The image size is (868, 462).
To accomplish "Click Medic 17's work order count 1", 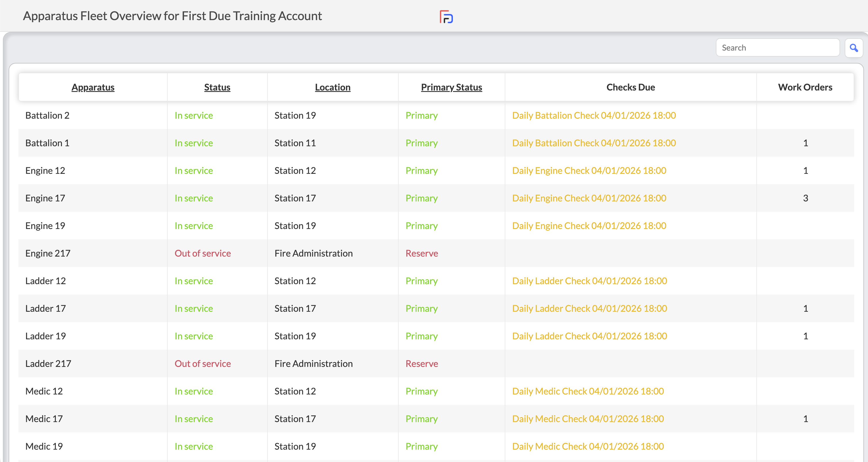I will pyautogui.click(x=805, y=419).
